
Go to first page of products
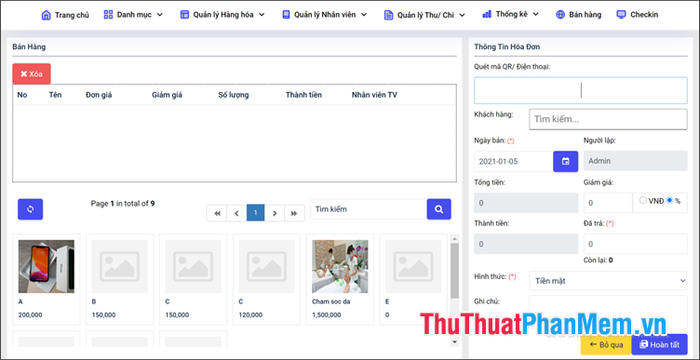click(x=217, y=213)
